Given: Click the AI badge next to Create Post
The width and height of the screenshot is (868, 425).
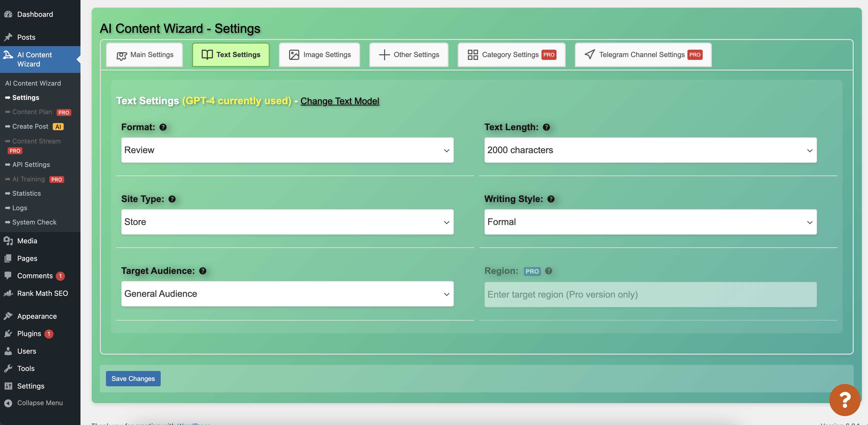Looking at the screenshot, I should (x=58, y=127).
